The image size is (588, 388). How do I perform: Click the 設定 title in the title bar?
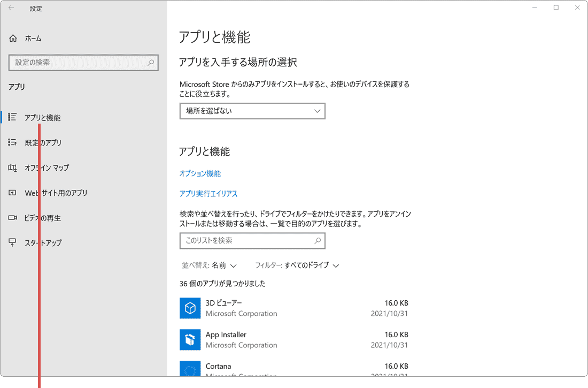[x=36, y=8]
